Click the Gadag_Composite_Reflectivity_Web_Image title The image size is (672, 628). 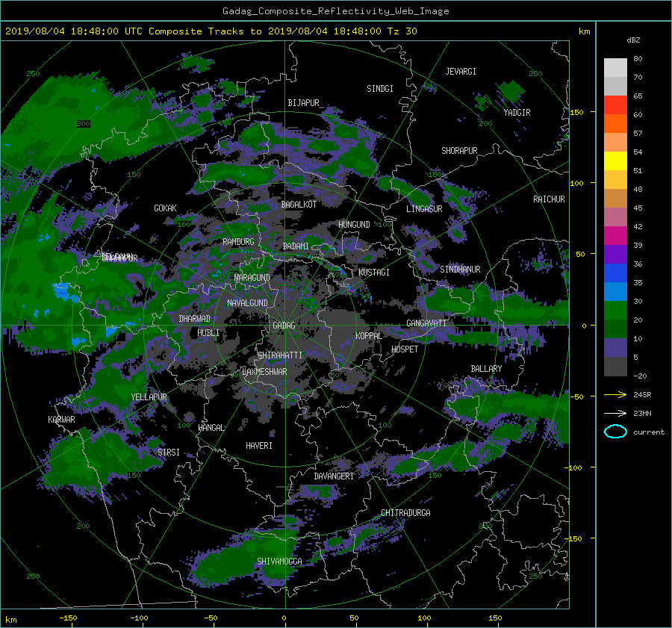coord(335,11)
